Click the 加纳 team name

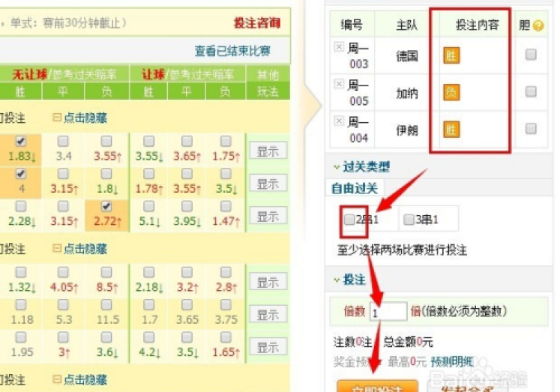point(407,93)
